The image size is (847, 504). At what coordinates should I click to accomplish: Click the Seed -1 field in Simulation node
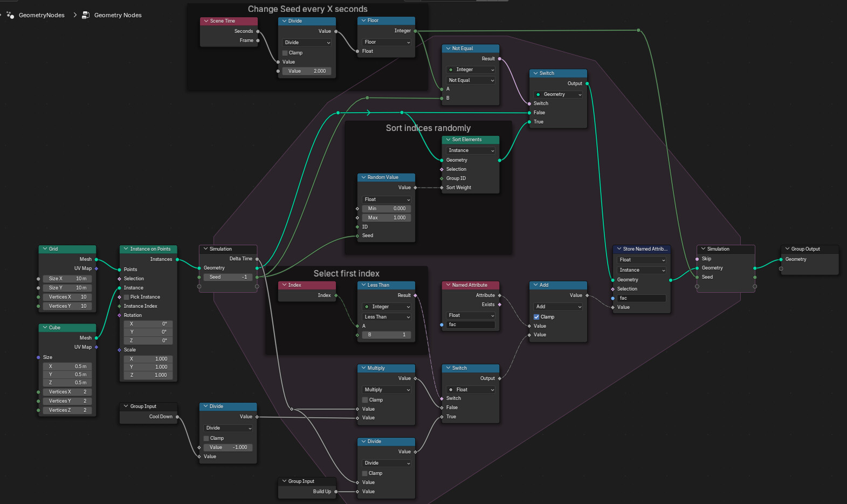[x=229, y=277]
